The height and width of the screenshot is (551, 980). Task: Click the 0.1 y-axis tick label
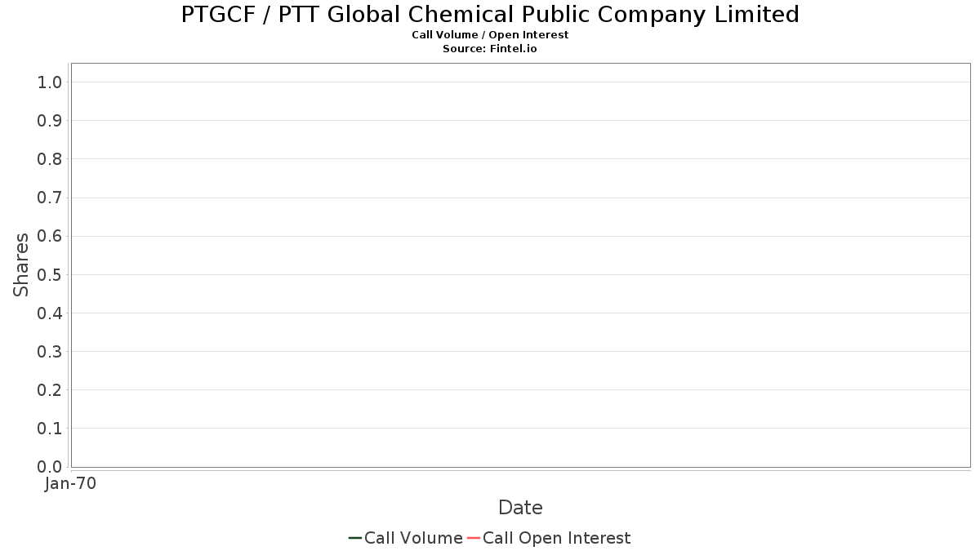coord(50,429)
